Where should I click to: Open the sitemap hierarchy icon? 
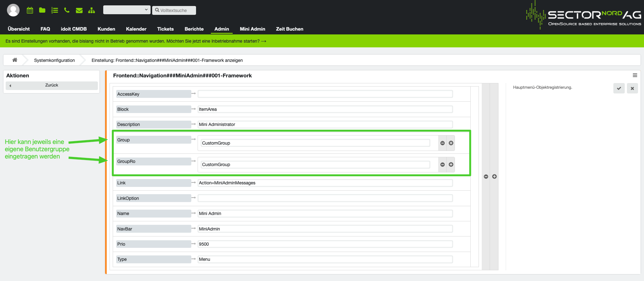pos(92,10)
